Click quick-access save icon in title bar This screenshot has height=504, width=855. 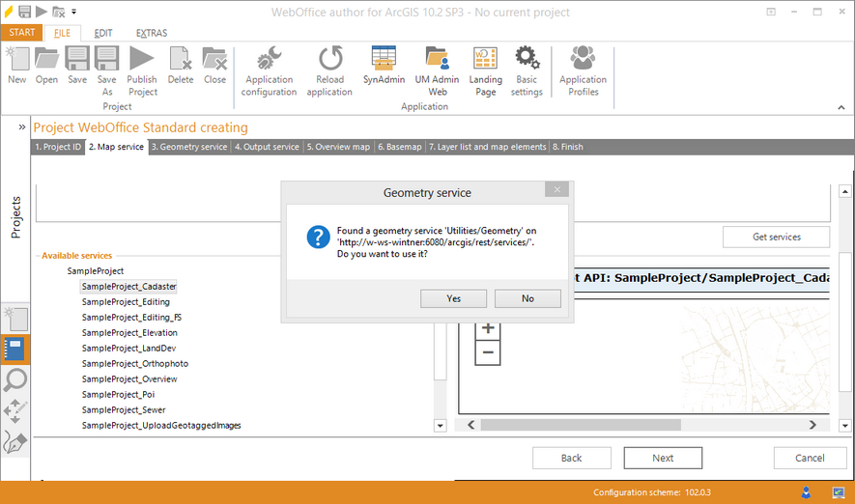(24, 12)
